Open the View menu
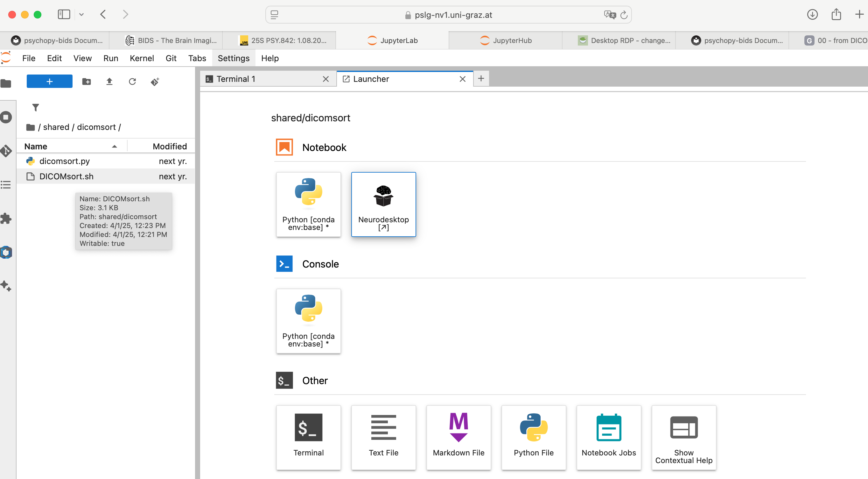Image resolution: width=868 pixels, height=479 pixels. (x=82, y=58)
